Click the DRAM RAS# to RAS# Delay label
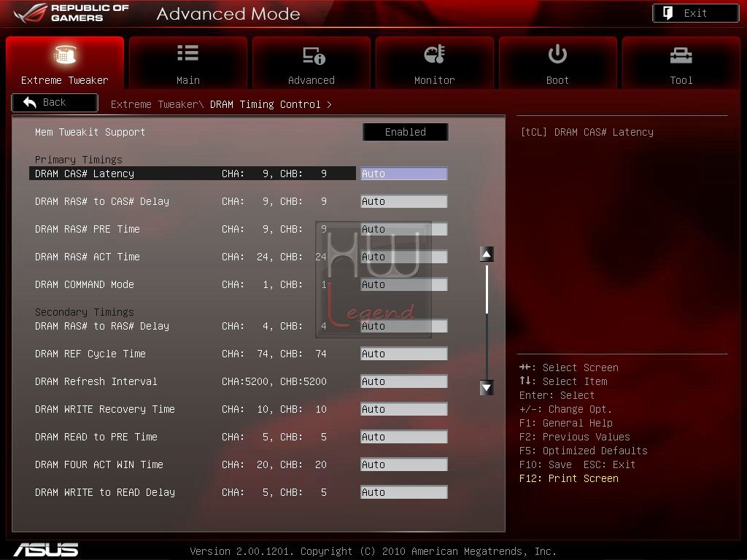747x560 pixels. (102, 326)
